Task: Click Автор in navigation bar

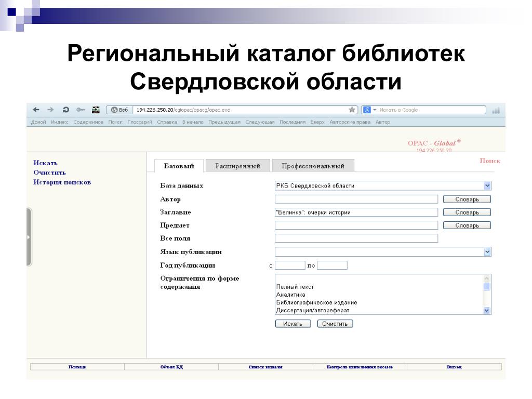Action: 383,122
